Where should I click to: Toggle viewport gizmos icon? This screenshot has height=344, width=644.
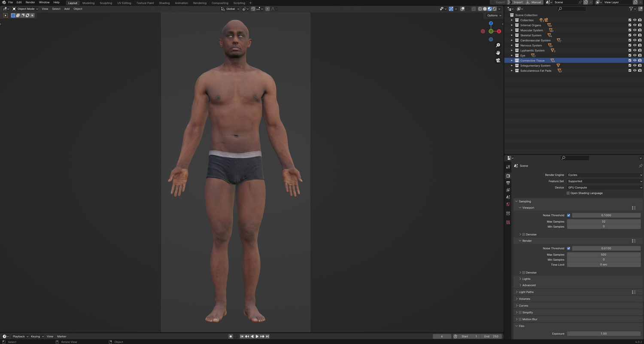(x=451, y=9)
